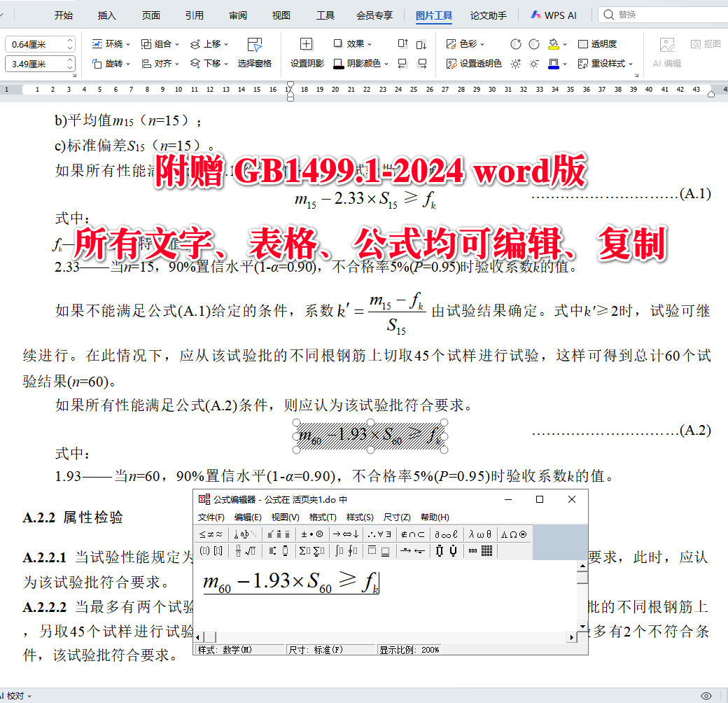Open lowercase Greek characters palette
Viewport: 728px width, 703px height.
pyautogui.click(x=480, y=534)
